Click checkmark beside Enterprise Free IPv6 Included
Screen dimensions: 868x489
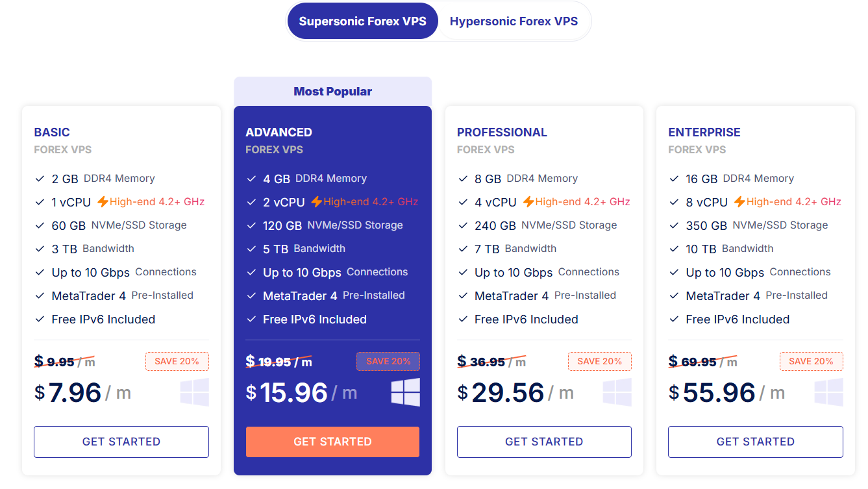pyautogui.click(x=674, y=319)
